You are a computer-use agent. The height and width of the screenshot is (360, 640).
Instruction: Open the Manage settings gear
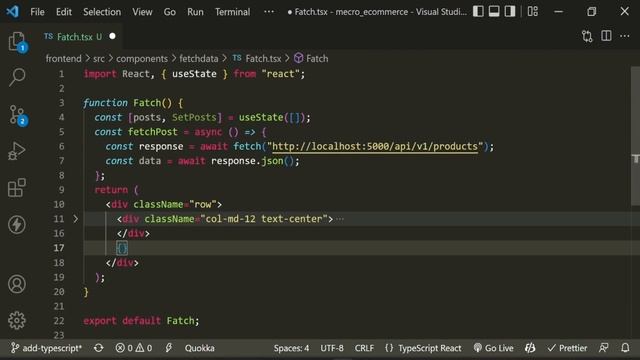coord(17,320)
